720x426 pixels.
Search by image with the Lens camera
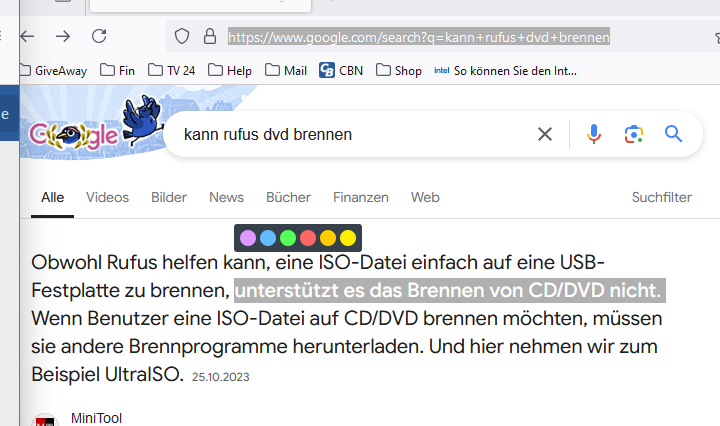point(634,134)
